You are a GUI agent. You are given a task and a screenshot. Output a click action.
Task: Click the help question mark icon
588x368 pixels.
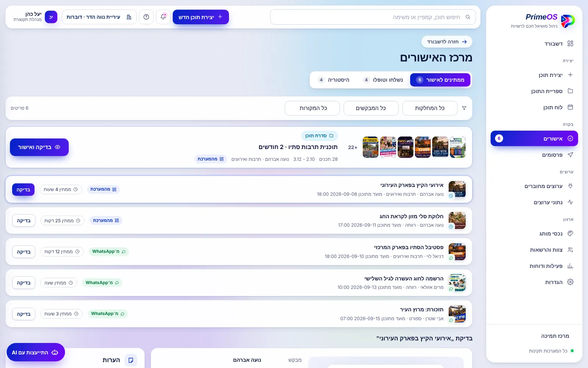[x=146, y=17]
